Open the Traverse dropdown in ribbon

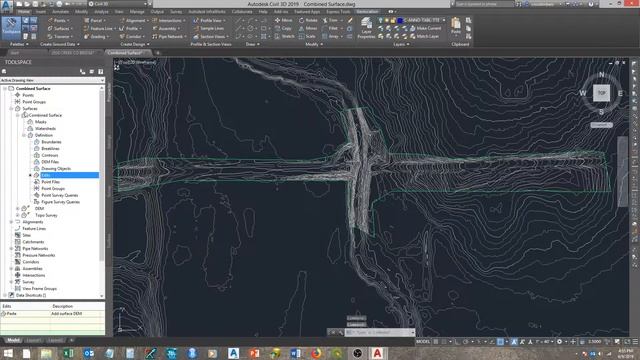click(60, 37)
